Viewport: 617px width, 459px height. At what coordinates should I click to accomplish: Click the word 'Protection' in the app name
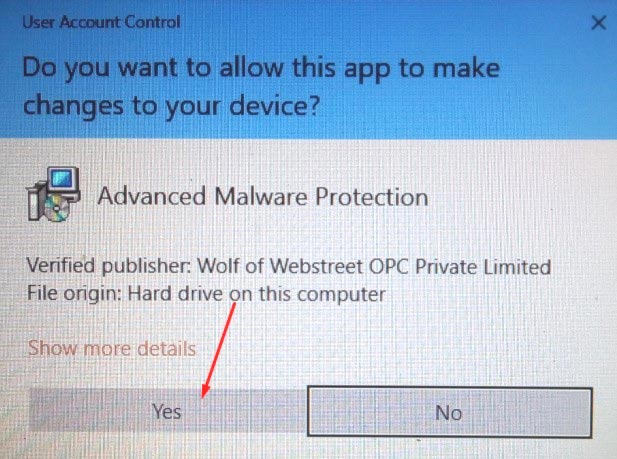(x=372, y=196)
